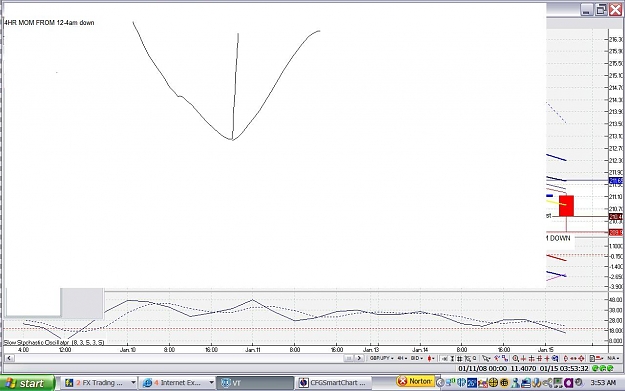625x391 pixels.
Task: Open the 4H timeframe dropdown
Action: click(403, 358)
